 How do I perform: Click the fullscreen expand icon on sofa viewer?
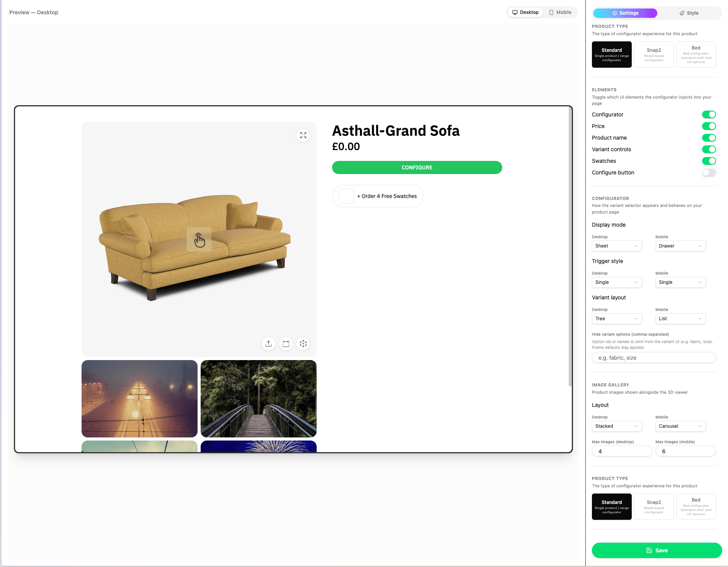pyautogui.click(x=303, y=135)
